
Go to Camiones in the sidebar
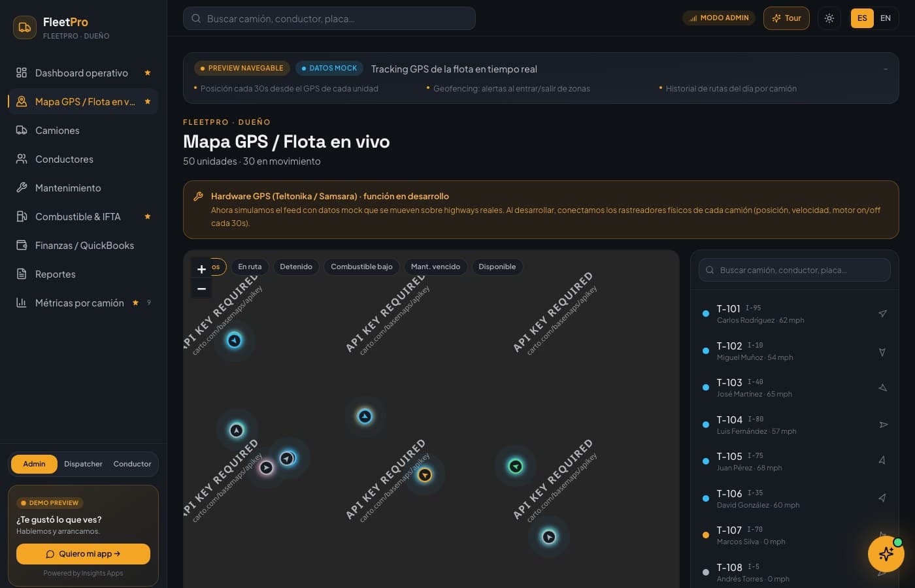(x=83, y=130)
